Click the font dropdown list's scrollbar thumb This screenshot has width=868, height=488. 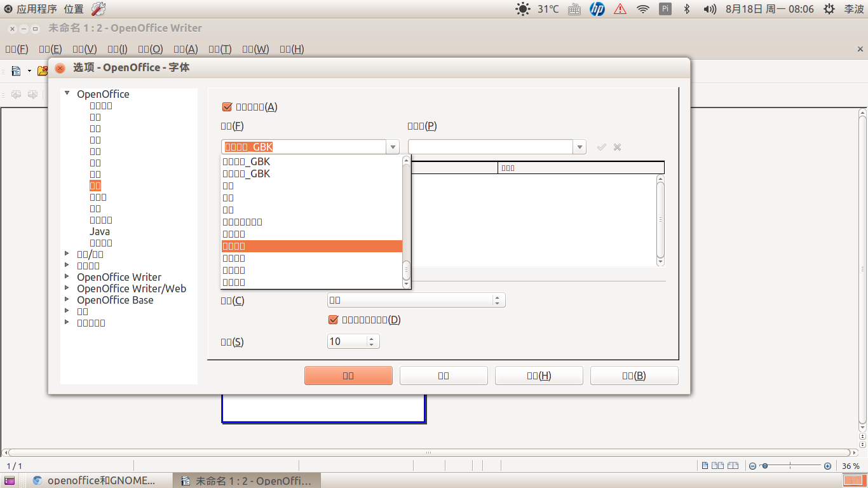click(407, 271)
